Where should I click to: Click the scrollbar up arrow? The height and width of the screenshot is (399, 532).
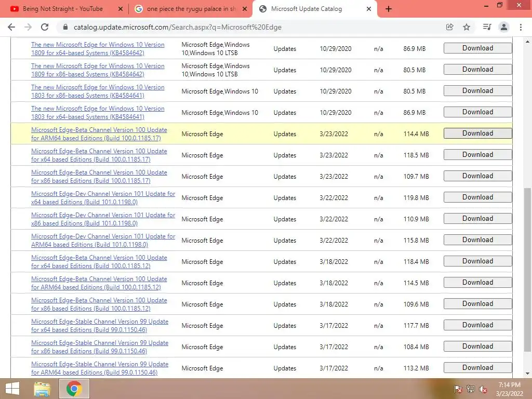527,42
